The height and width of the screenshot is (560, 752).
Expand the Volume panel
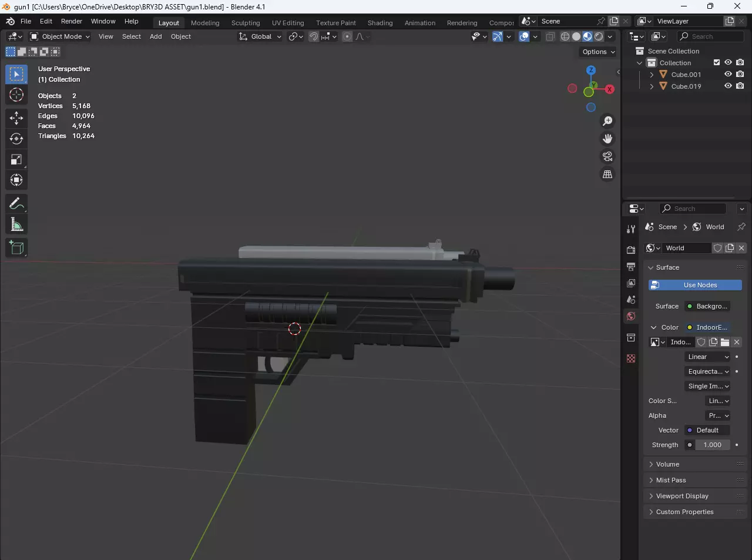(x=695, y=464)
